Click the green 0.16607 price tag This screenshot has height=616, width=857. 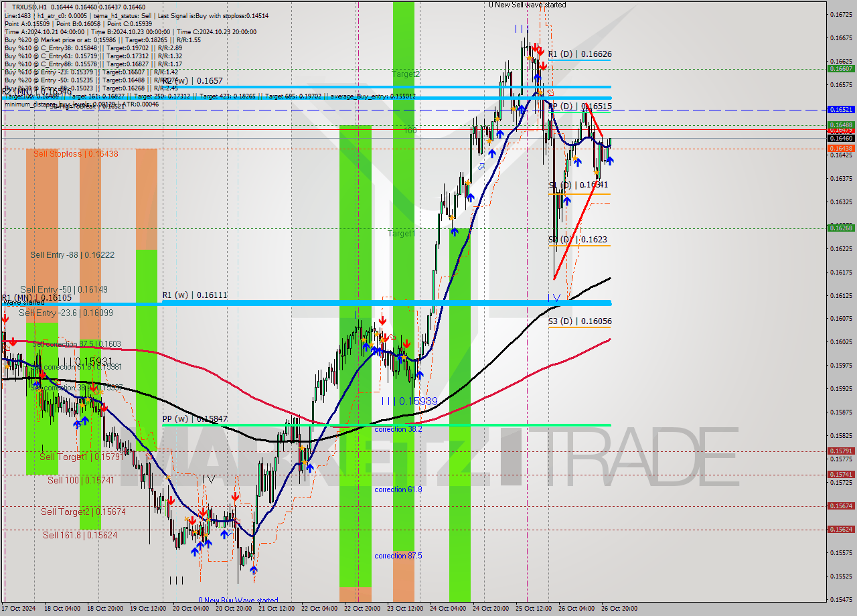841,69
